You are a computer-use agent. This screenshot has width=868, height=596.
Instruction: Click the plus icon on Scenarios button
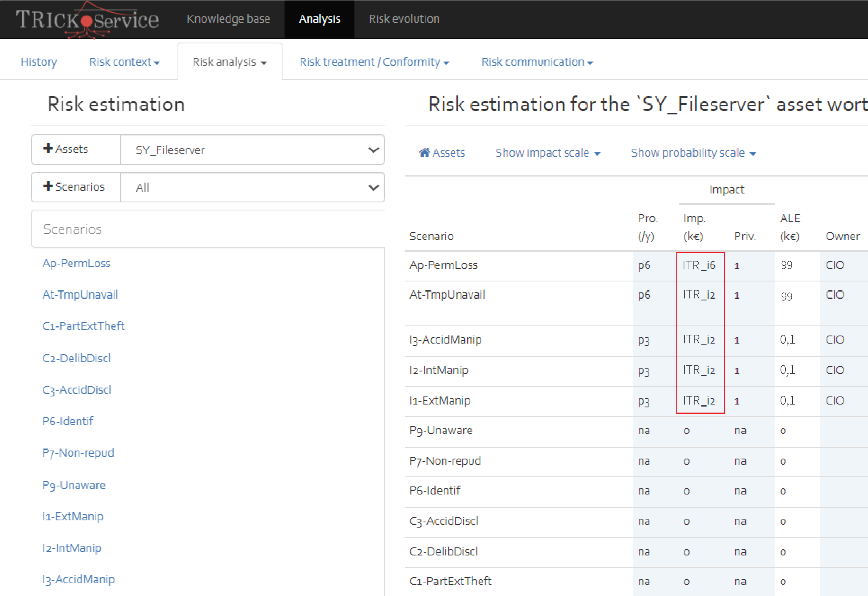pos(48,186)
